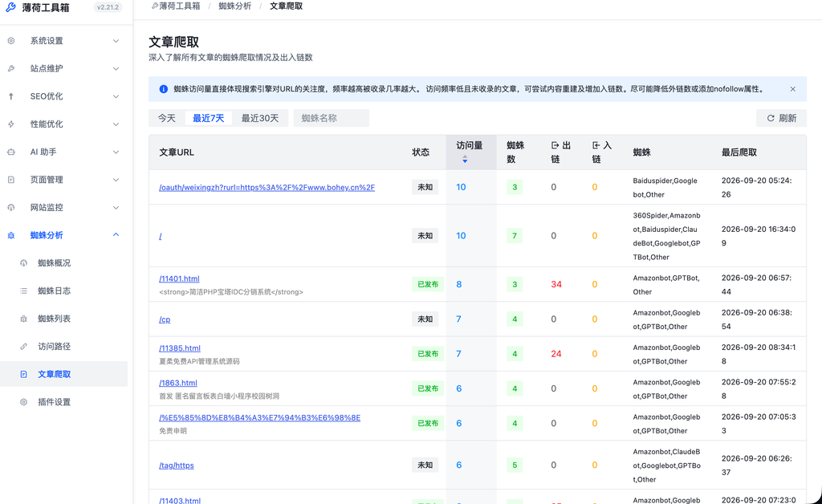Viewport: 822px width, 504px height.
Task: Click the 页面管理 document icon
Action: click(11, 180)
